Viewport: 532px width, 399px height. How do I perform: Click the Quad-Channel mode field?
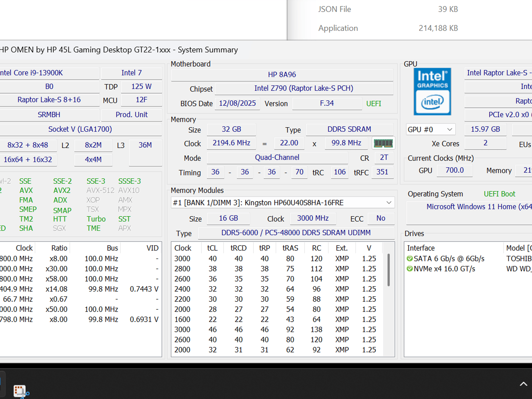click(x=277, y=158)
